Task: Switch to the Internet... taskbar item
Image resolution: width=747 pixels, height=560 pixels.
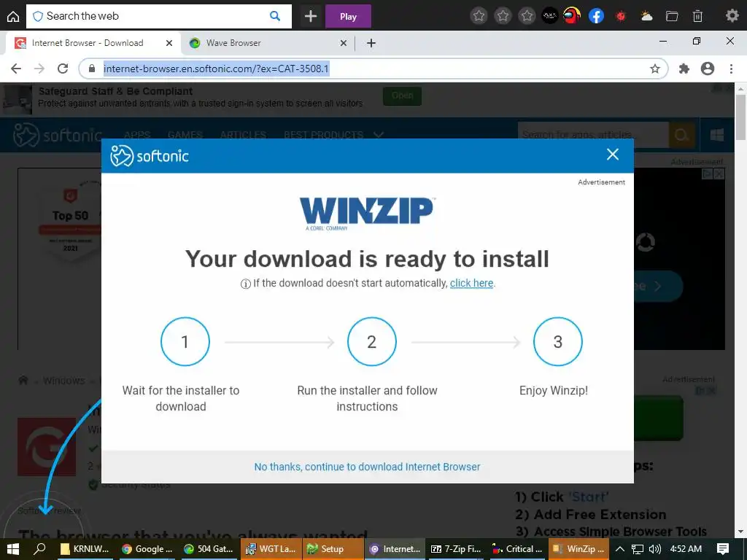Action: pos(395,549)
